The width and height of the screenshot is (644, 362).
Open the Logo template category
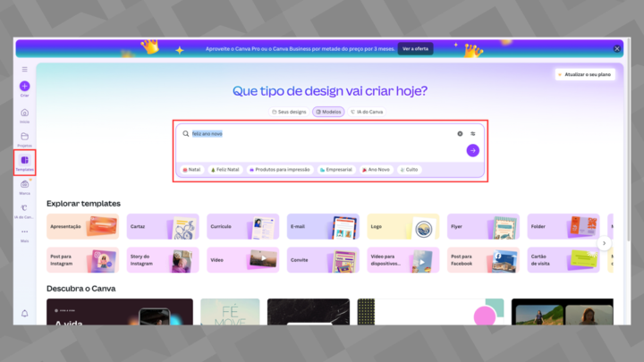403,226
